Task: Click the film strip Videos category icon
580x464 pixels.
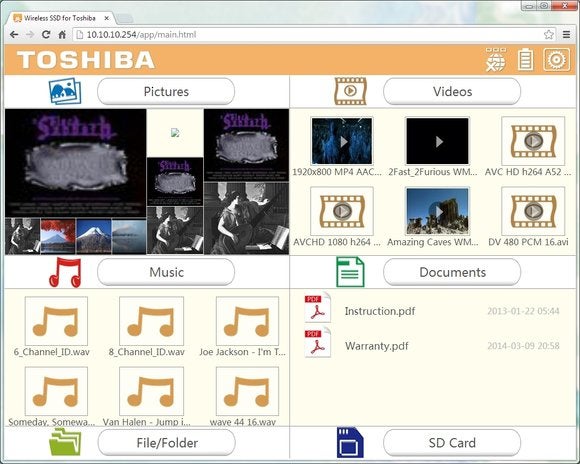Action: coord(350,91)
